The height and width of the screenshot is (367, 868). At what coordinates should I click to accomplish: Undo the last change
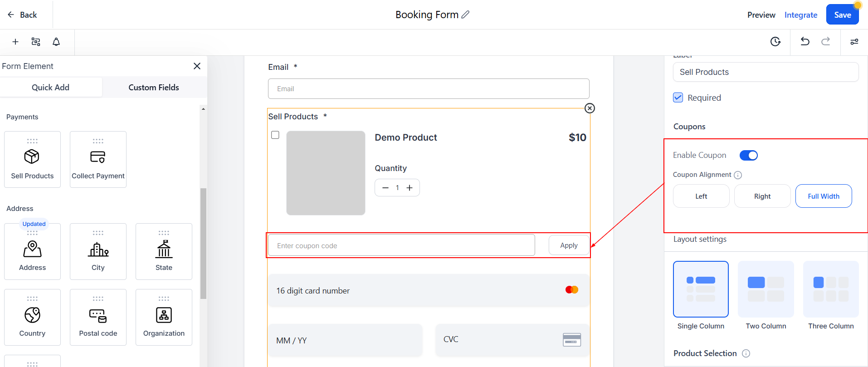(805, 42)
